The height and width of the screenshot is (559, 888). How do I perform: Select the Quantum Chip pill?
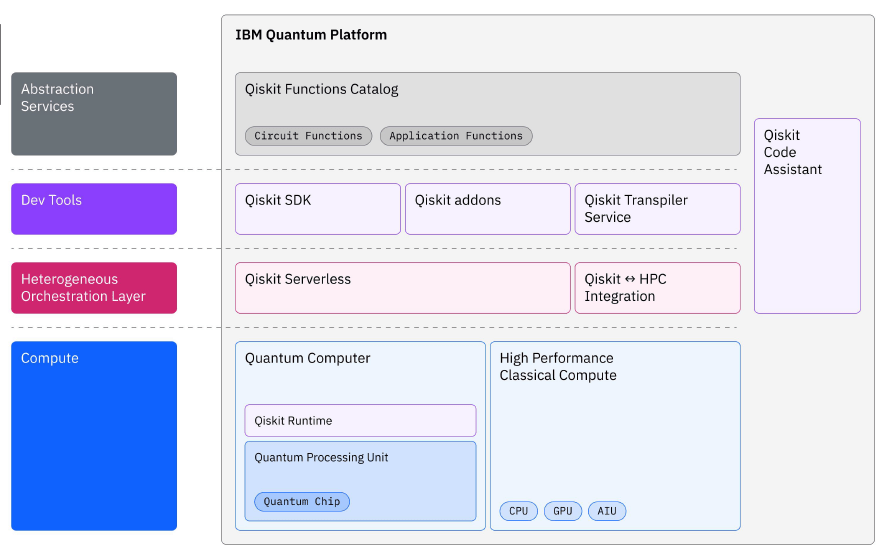302,502
